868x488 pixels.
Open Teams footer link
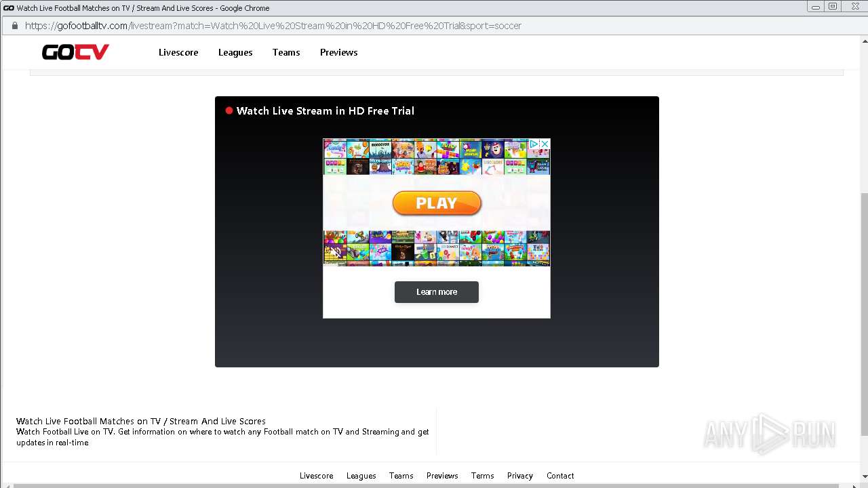pos(401,476)
